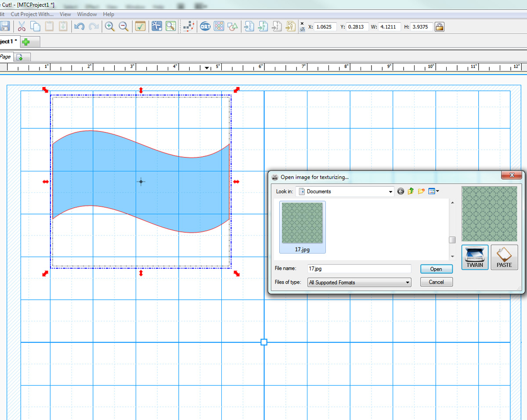Click the Cancel button in dialog
527x420 pixels.
click(436, 282)
